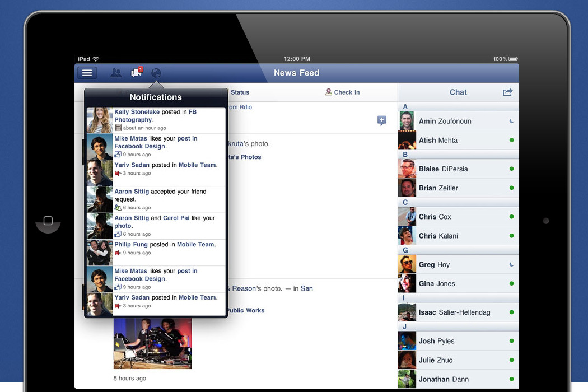Chat with Gina Jones
This screenshot has width=588, height=392.
[x=458, y=283]
